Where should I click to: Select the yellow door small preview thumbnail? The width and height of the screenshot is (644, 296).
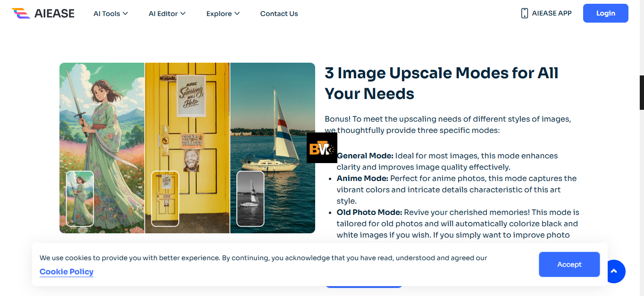point(165,198)
